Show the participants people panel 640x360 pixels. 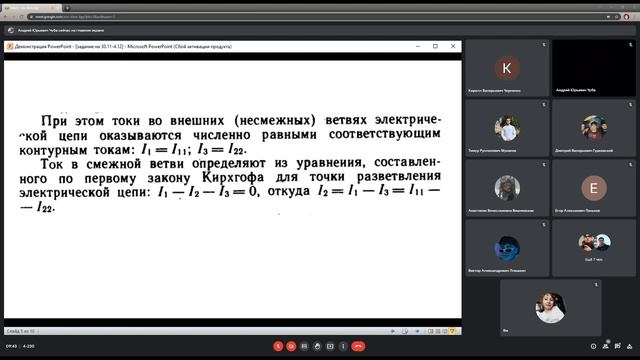[x=605, y=346]
